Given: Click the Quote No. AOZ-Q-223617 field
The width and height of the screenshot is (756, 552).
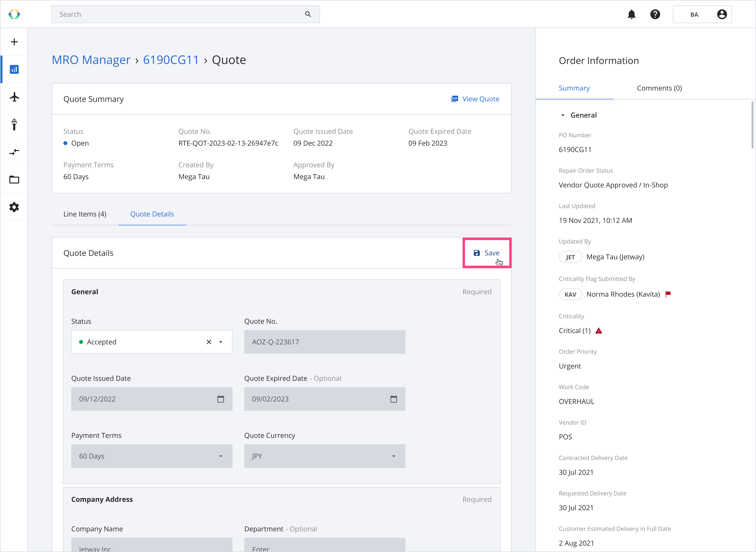Looking at the screenshot, I should [324, 342].
